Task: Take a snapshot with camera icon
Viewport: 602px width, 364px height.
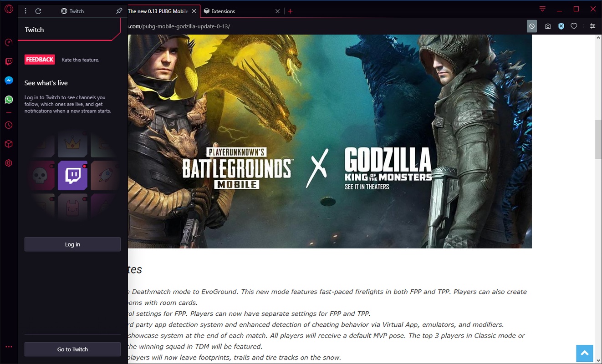Action: click(548, 26)
